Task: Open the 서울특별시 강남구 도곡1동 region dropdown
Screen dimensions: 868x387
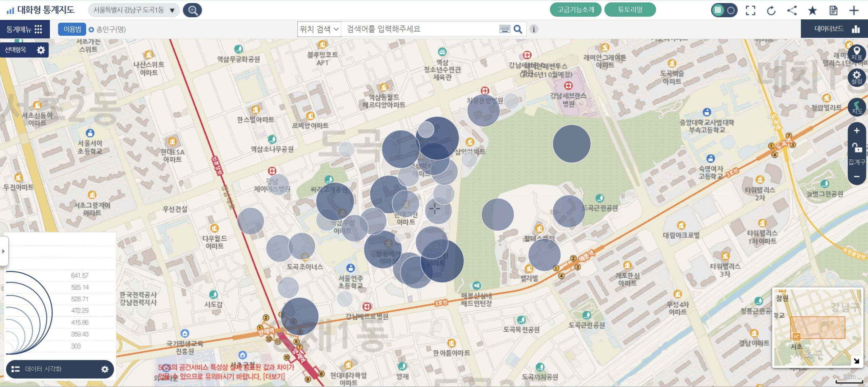Action: (134, 10)
